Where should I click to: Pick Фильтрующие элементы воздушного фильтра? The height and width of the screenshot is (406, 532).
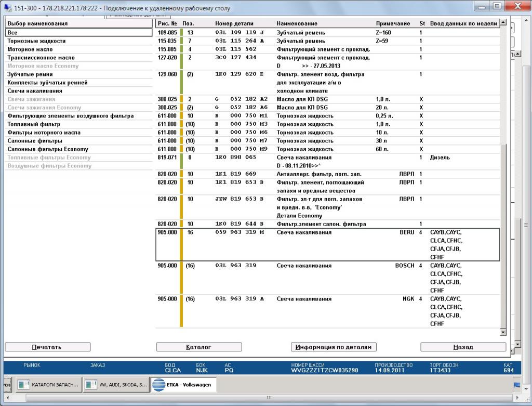(x=79, y=116)
